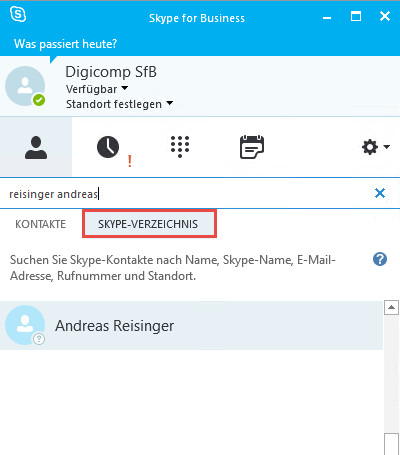Click Andreas Reisinger's avatar picture
Viewport: 400px width, 455px height.
tap(25, 325)
